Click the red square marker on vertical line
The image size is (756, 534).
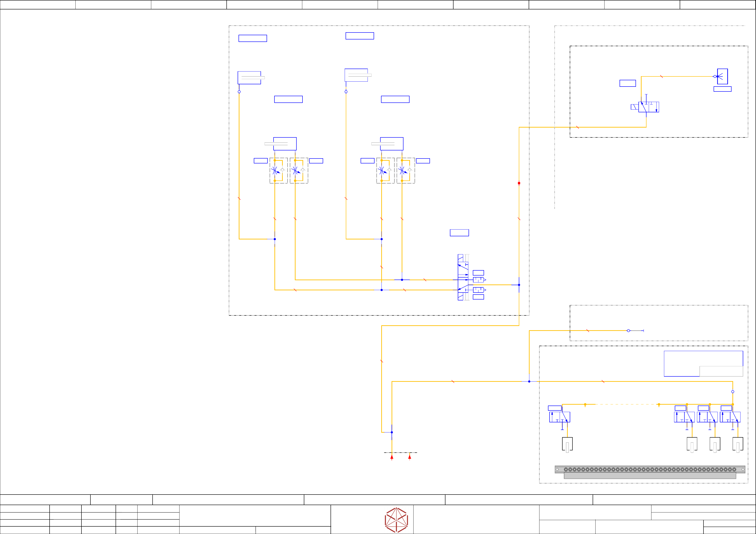coord(519,183)
